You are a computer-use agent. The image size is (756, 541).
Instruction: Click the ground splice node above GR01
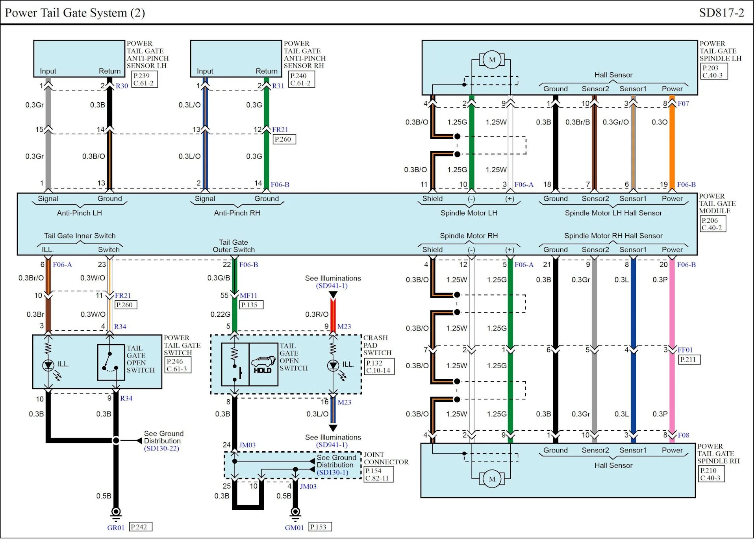point(116,440)
